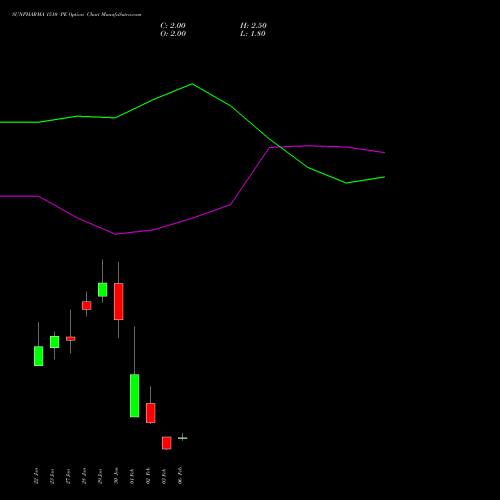Select the green candlestick for 22 Jan

coord(39,356)
